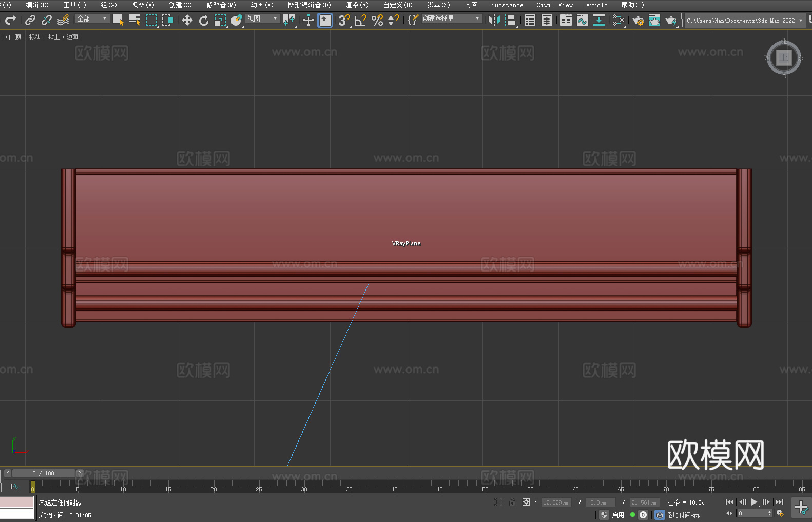This screenshot has height=522, width=812.
Task: Open the 全部 selection filter dropdown
Action: (x=92, y=18)
